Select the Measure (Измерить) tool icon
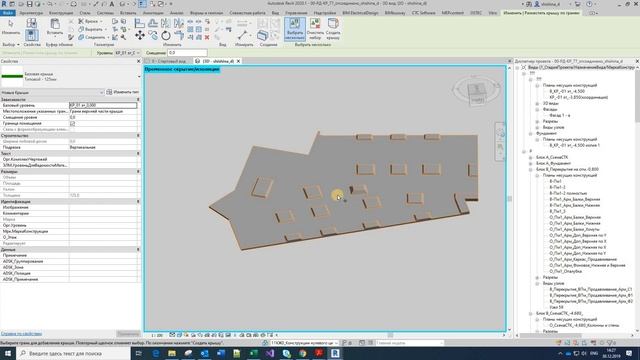Viewport: 640px width, 360px height. [242, 35]
